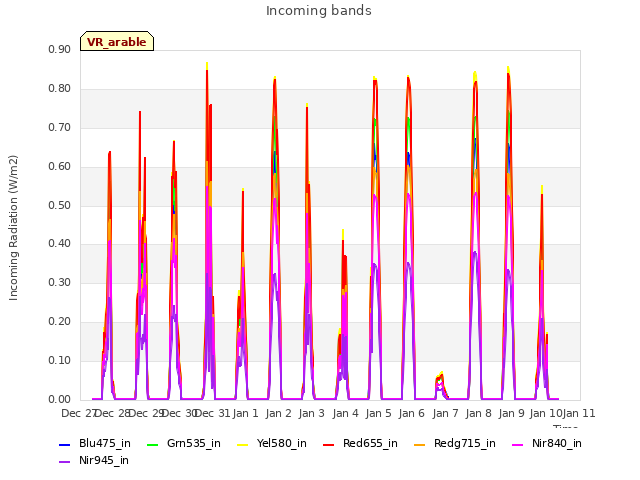The image size is (640, 480).
Task: Click the Dec 27 x-axis date label
Action: coord(78,413)
